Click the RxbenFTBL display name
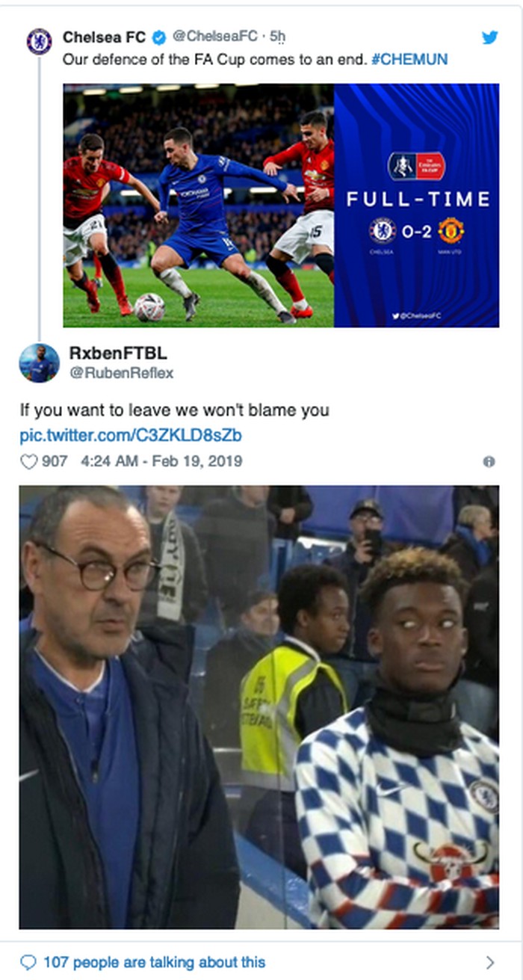Image resolution: width=523 pixels, height=980 pixels. click(x=117, y=352)
